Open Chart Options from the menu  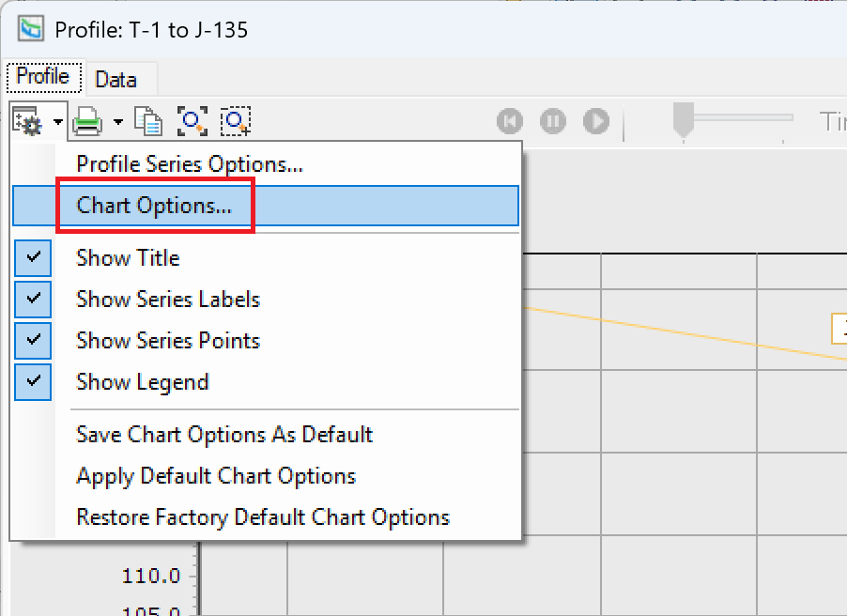[154, 206]
